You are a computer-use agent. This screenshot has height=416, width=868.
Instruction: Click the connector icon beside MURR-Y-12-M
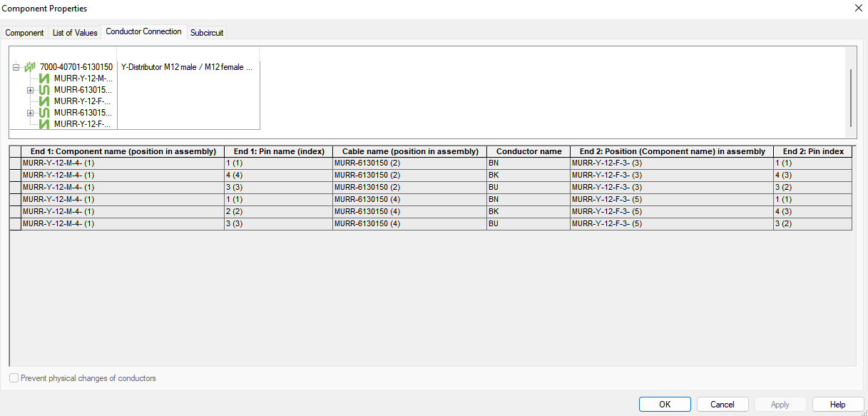[45, 78]
